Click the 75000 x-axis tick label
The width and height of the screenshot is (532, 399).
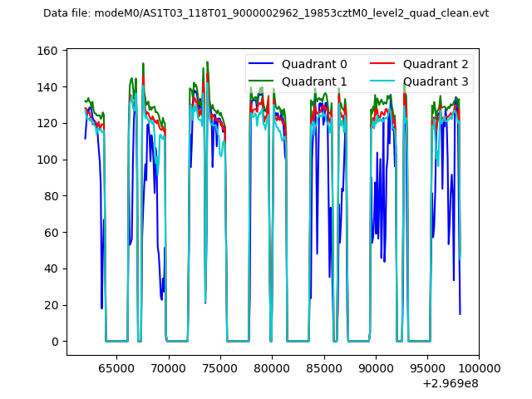pos(219,367)
